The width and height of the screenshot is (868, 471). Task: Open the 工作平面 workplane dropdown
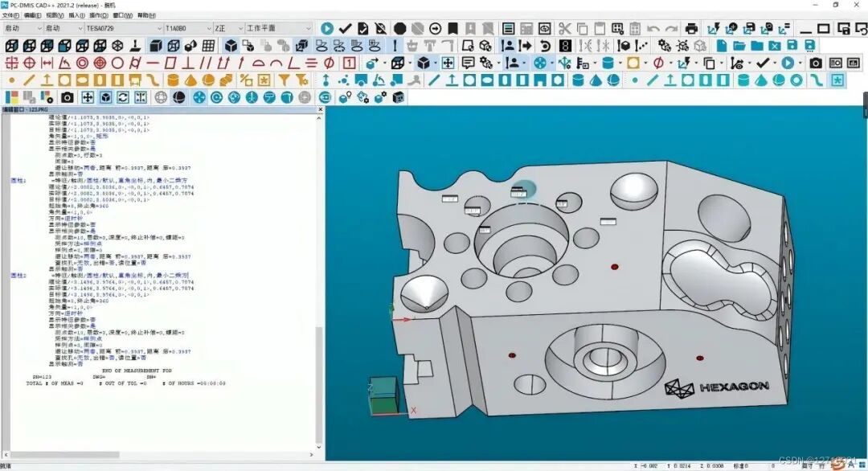pyautogui.click(x=279, y=28)
